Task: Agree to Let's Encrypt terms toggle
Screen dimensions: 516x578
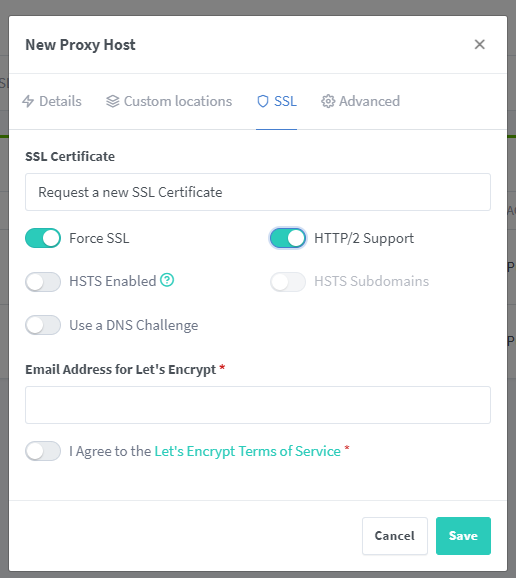Action: coord(43,451)
